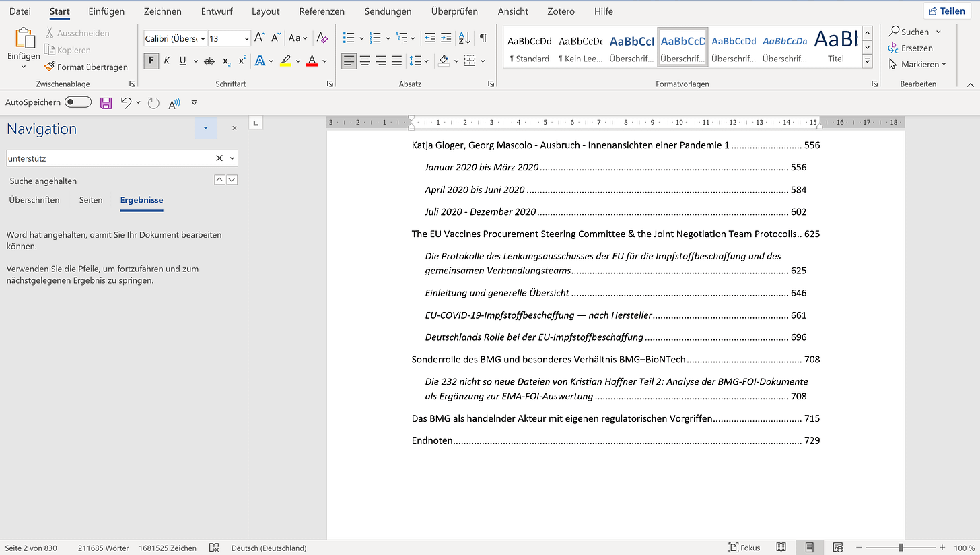The width and height of the screenshot is (980, 555).
Task: Increase font size with A-up icon
Action: click(x=260, y=38)
